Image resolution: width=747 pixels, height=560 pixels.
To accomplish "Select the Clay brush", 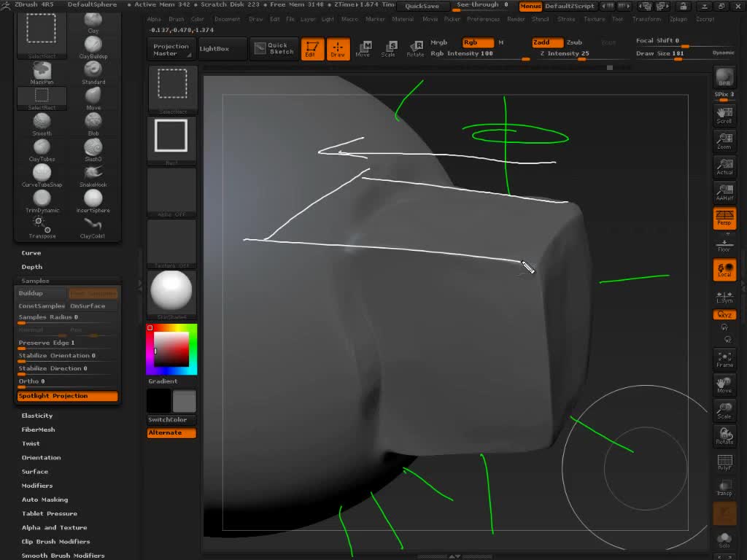I will click(93, 23).
